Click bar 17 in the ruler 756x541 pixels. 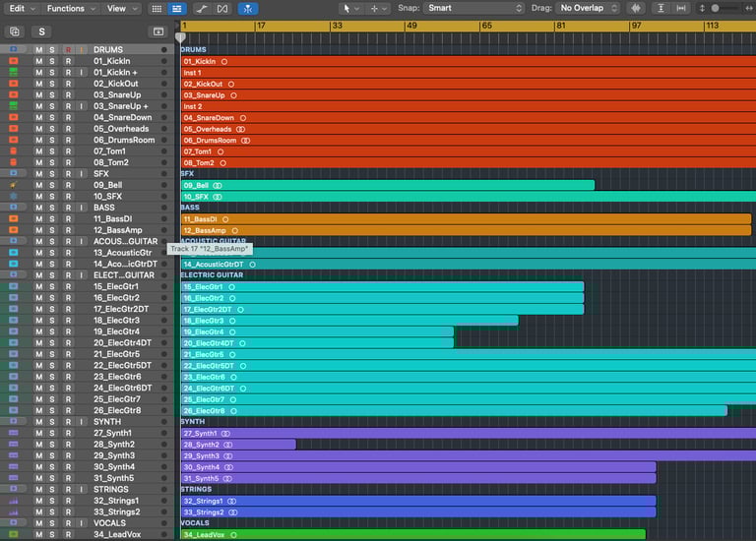(x=261, y=26)
